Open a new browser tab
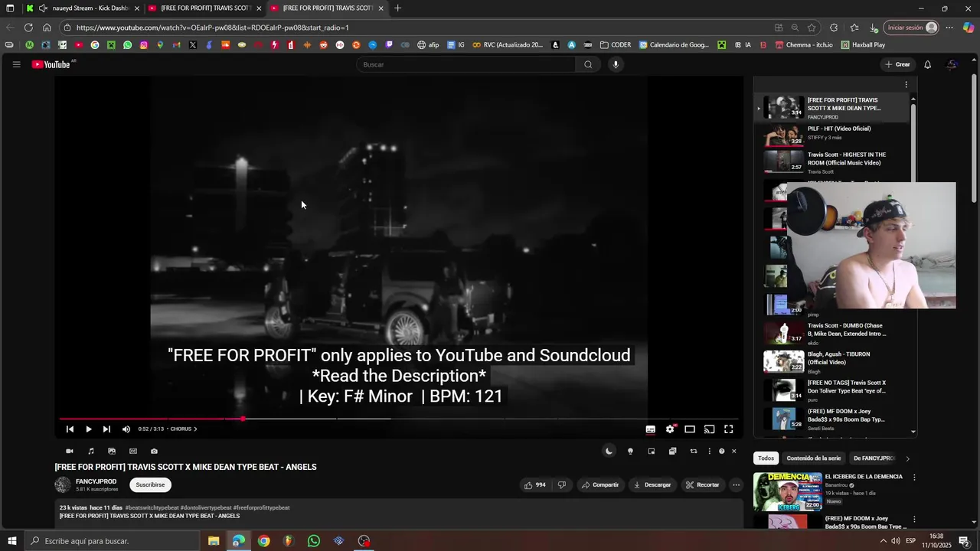 [397, 8]
